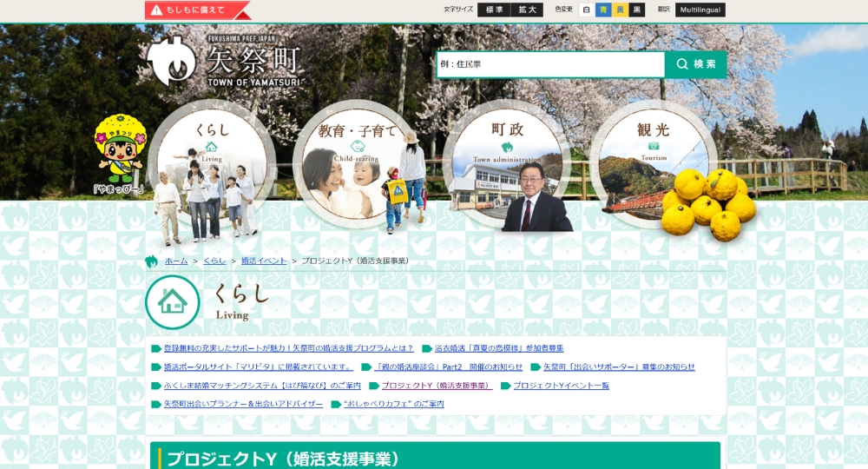Screen dimensions: 868x469
Task: Switch color scheme to 青
Action: [x=603, y=10]
